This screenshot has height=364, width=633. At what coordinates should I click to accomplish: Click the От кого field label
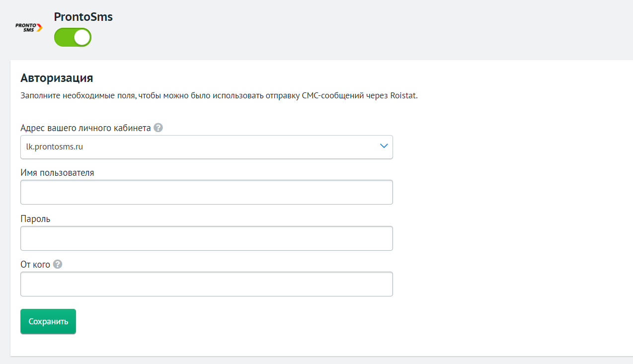(35, 265)
